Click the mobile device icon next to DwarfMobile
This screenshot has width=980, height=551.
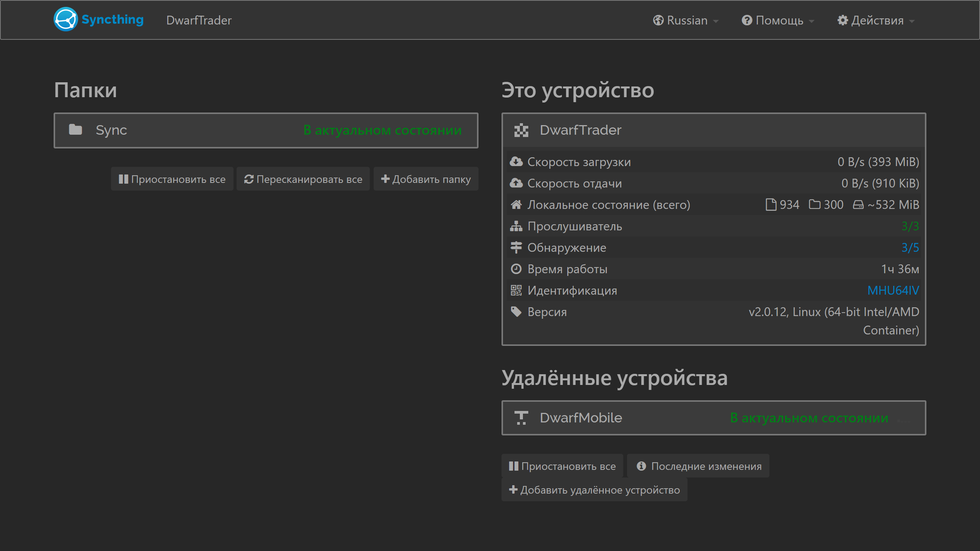point(521,417)
